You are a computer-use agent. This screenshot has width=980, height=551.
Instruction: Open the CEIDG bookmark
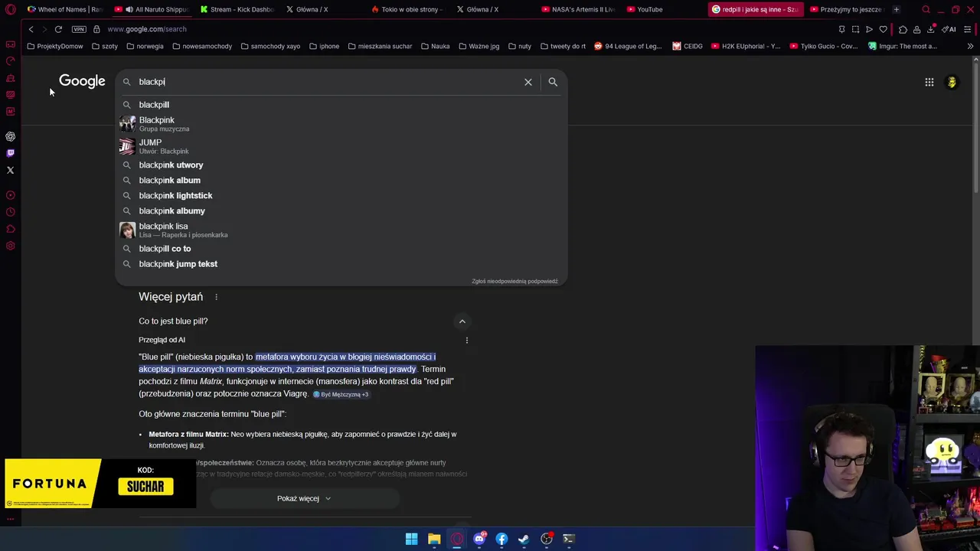pyautogui.click(x=688, y=46)
